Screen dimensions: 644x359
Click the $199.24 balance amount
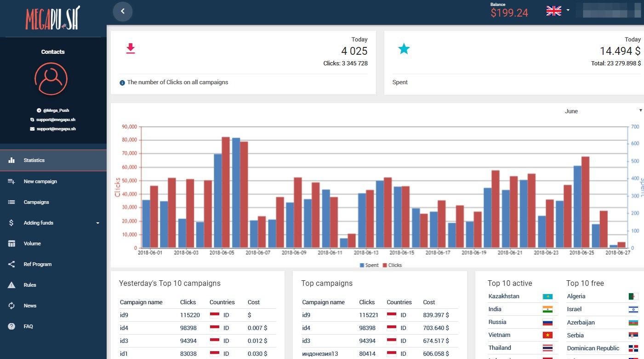click(x=509, y=13)
